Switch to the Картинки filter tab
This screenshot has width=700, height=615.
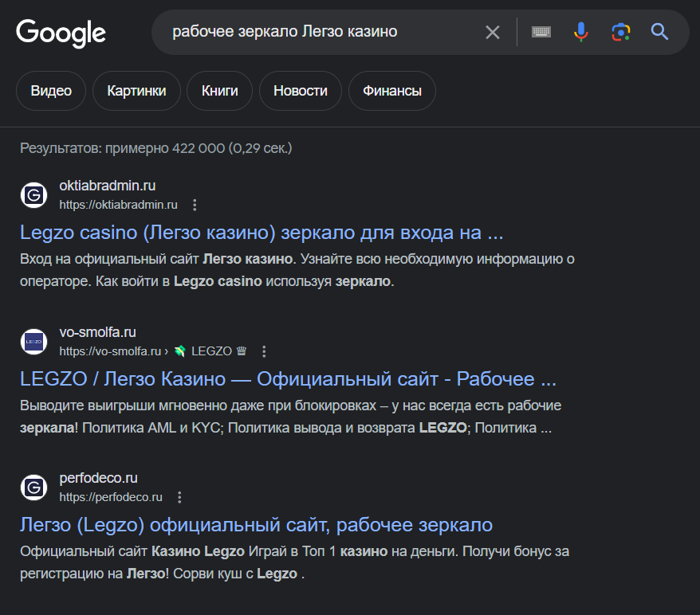click(136, 91)
